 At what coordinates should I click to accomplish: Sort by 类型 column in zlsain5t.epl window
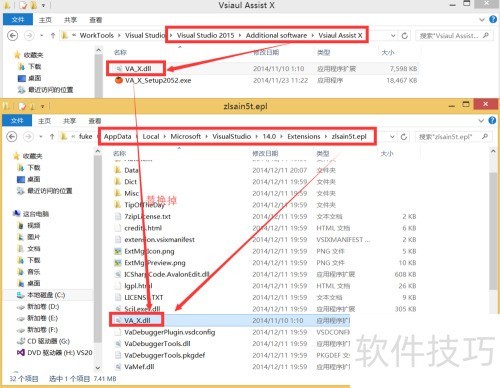pyautogui.click(x=323, y=153)
